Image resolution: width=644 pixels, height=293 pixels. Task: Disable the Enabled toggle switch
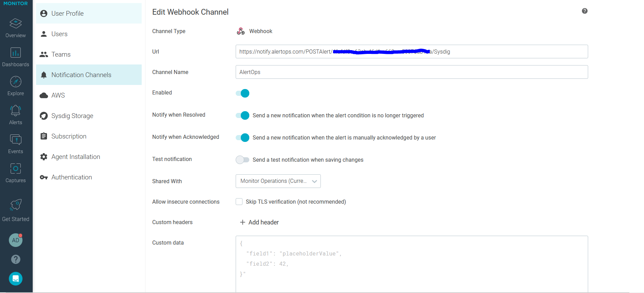coord(242,93)
